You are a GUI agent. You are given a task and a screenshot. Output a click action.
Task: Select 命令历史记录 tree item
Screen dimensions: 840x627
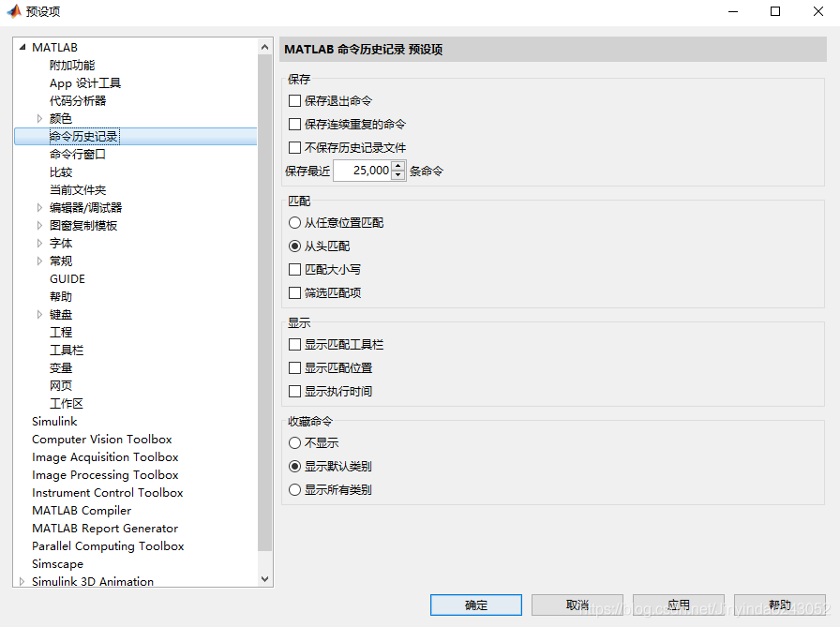(x=84, y=137)
